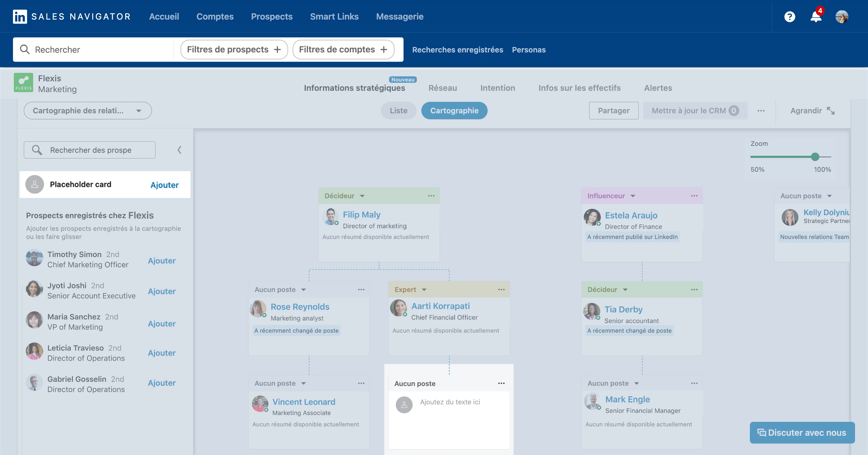Image resolution: width=868 pixels, height=455 pixels.
Task: Click the Partager button
Action: click(613, 111)
